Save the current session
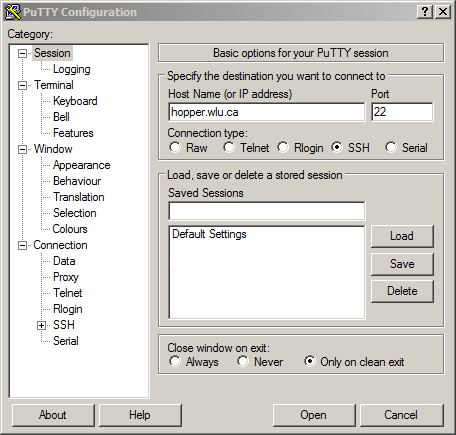456x435 pixels. click(402, 264)
